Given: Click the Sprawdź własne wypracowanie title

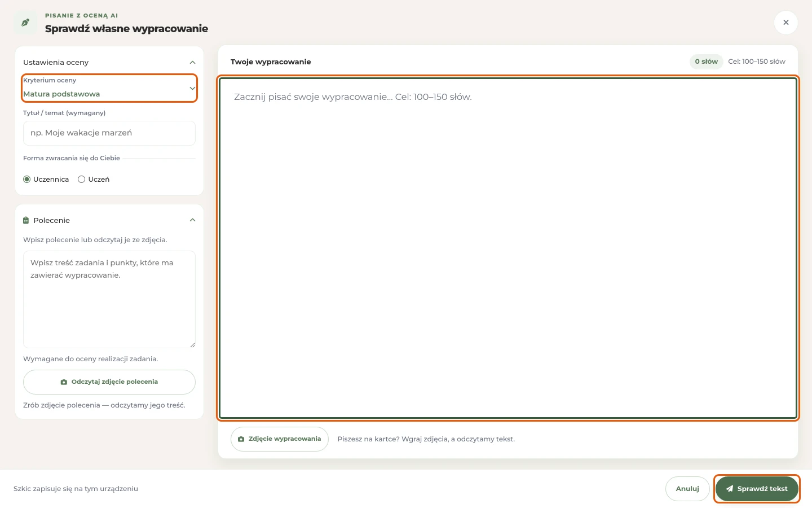Looking at the screenshot, I should (x=126, y=29).
